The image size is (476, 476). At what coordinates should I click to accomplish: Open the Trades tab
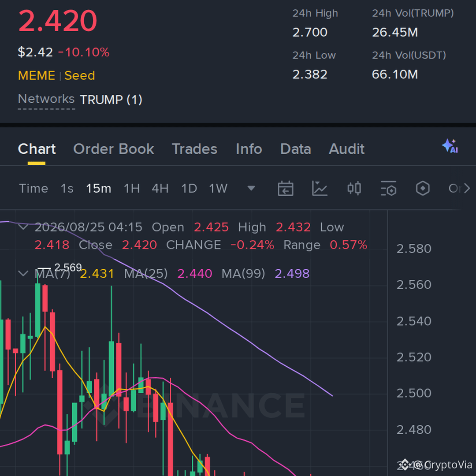(x=195, y=149)
